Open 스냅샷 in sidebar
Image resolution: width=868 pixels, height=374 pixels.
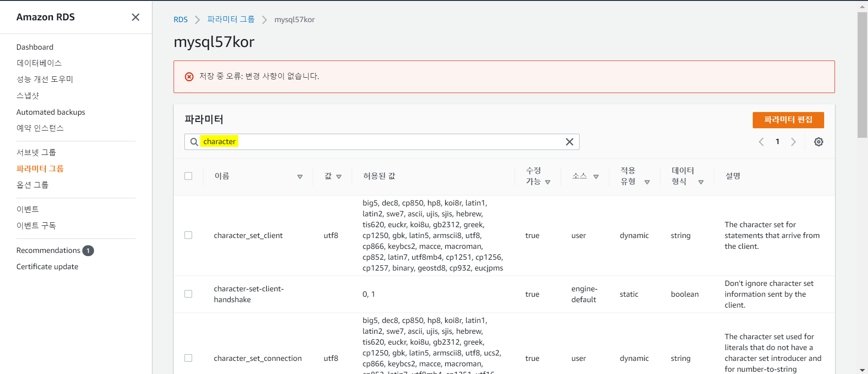point(28,96)
